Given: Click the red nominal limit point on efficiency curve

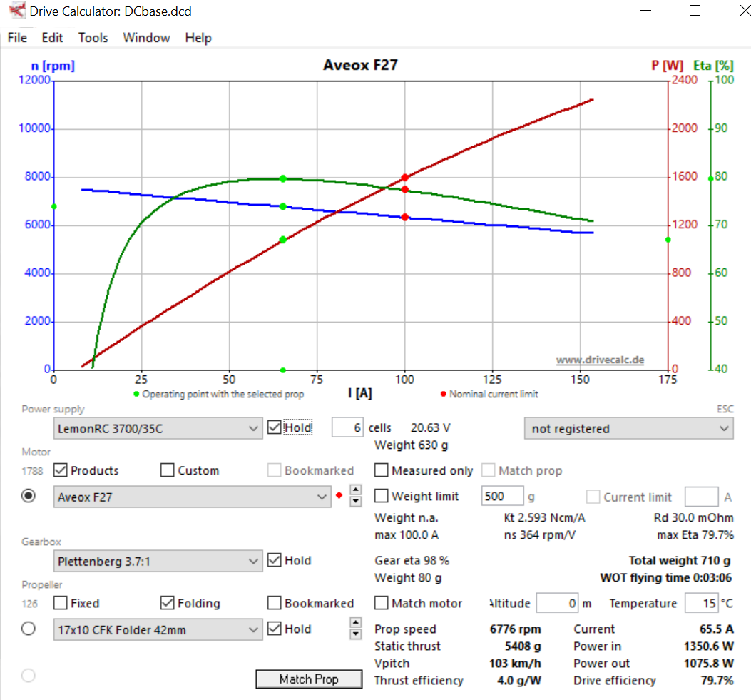Looking at the screenshot, I should 404,189.
